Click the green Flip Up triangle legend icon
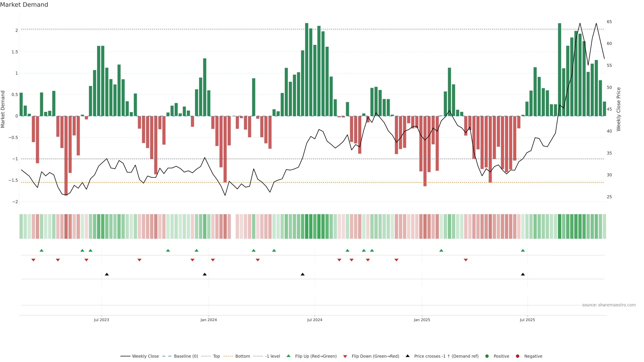The image size is (644, 362). click(288, 356)
